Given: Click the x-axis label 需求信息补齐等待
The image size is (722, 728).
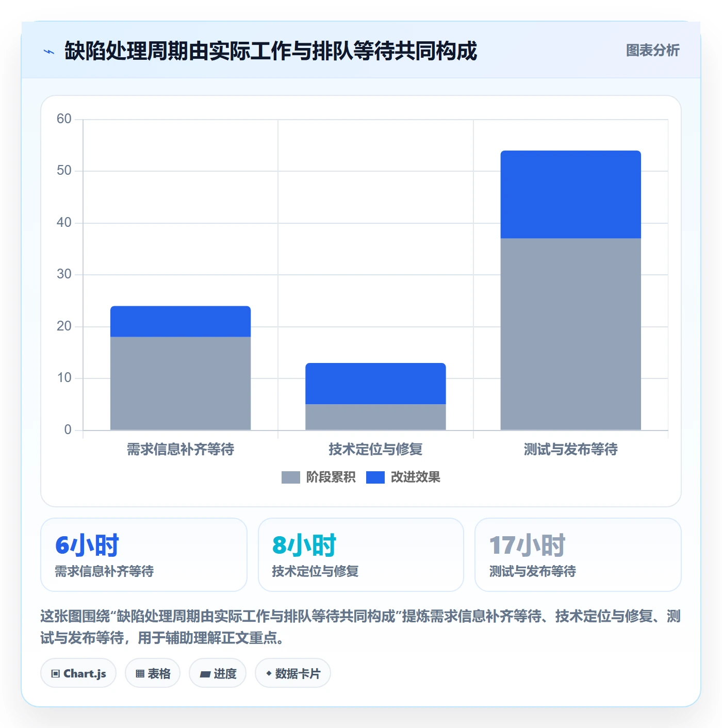Looking at the screenshot, I should coord(180,450).
